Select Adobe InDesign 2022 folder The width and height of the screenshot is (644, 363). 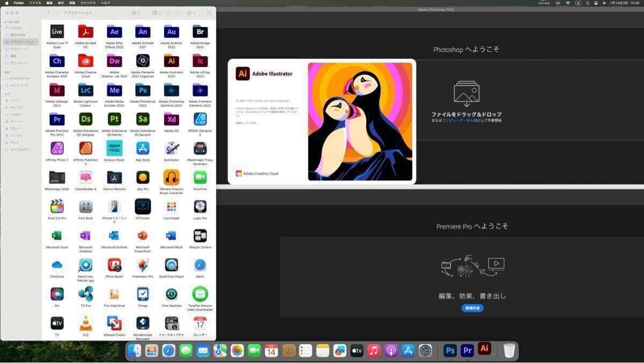click(57, 90)
